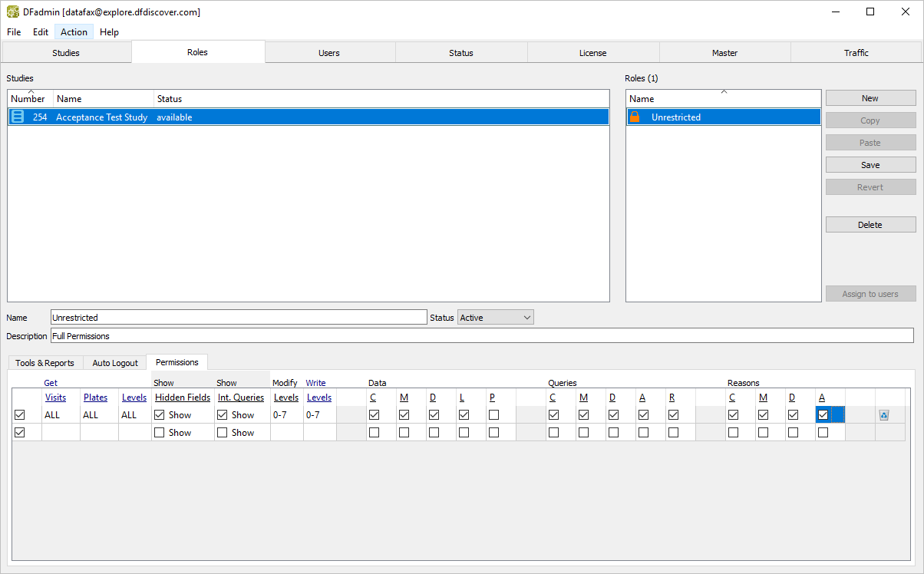Click the Visits column link
The image size is (924, 574).
pyautogui.click(x=55, y=398)
